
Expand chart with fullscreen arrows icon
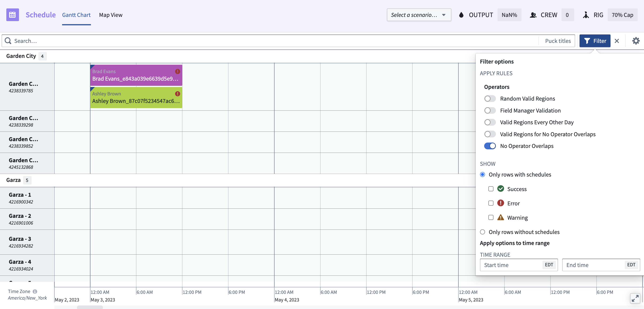click(635, 298)
